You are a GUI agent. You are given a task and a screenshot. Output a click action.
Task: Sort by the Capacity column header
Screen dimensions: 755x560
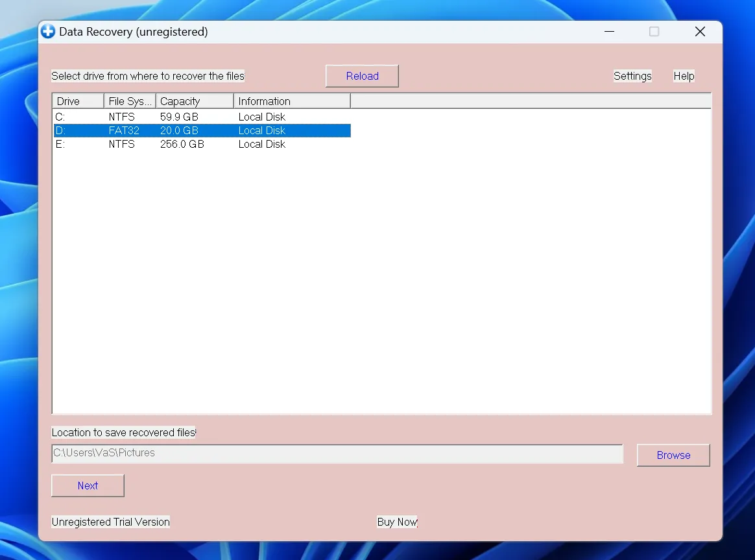(195, 102)
